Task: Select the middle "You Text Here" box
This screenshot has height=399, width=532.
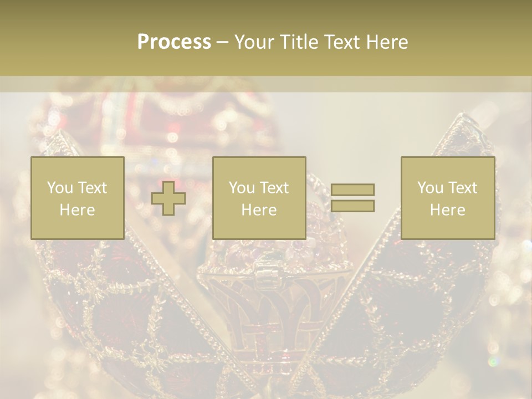Action: 259,198
